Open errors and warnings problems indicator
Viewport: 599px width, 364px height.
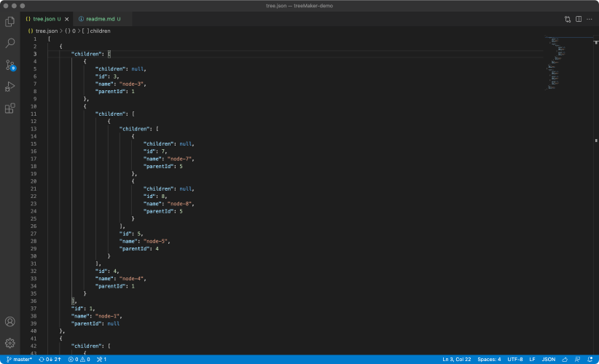click(x=79, y=359)
